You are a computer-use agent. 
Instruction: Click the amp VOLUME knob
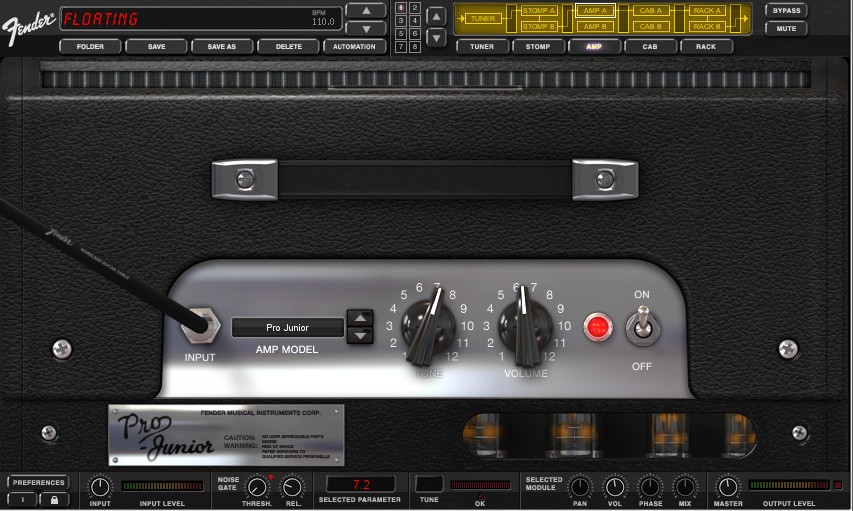tap(525, 327)
